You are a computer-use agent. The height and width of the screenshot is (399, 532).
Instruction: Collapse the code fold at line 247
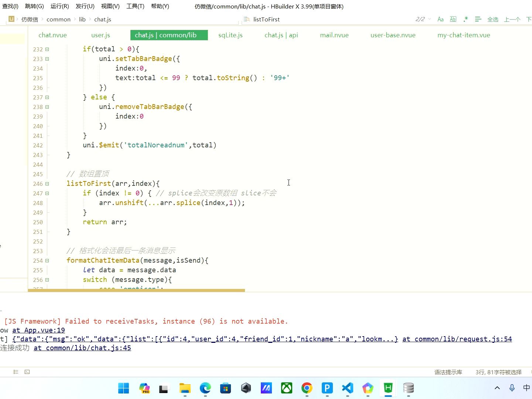click(47, 193)
